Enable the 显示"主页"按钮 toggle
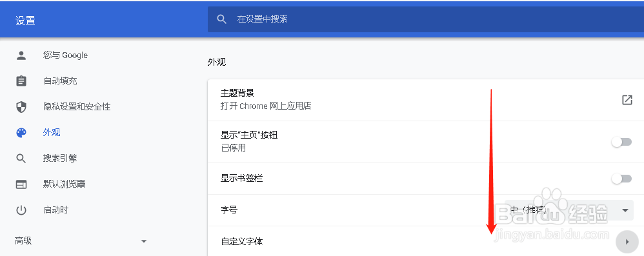 (621, 142)
